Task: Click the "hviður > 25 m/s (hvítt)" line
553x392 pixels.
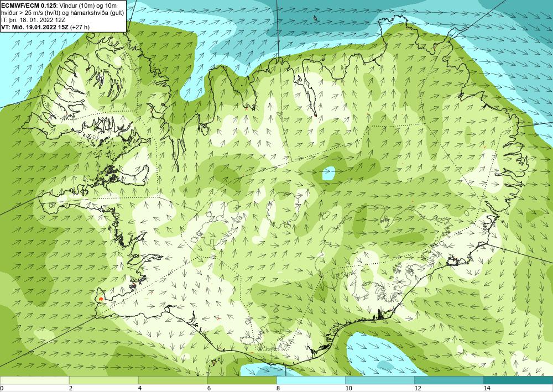Action: 30,13
